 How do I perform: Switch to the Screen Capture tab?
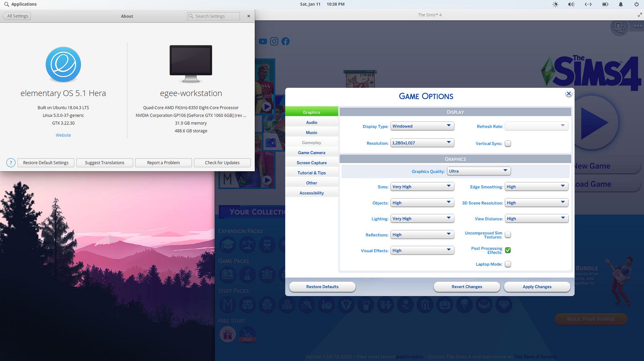(311, 163)
